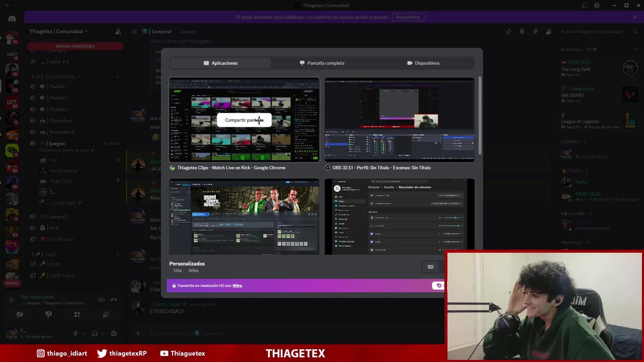The width and height of the screenshot is (644, 362).
Task: Join Juegos2 voice channel
Action: (74, 217)
